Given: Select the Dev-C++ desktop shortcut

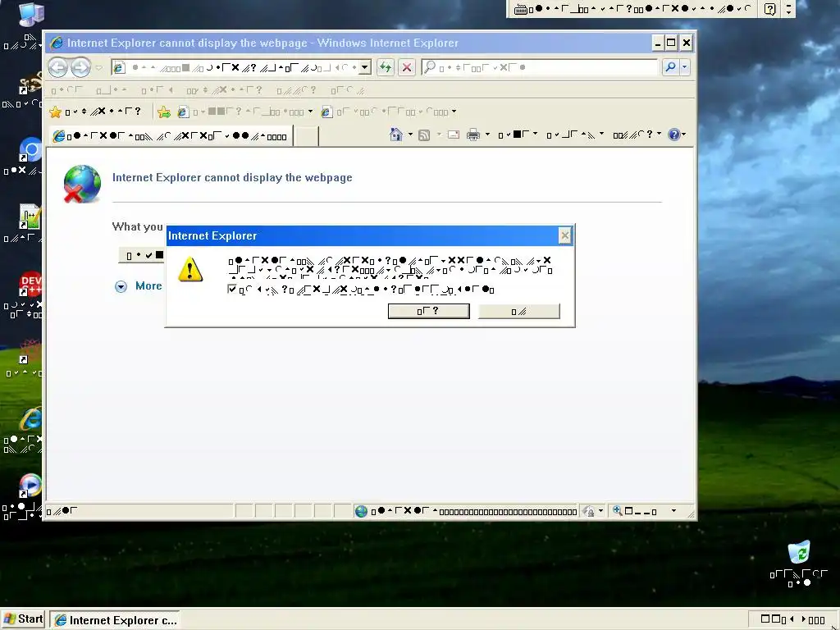Looking at the screenshot, I should point(30,284).
